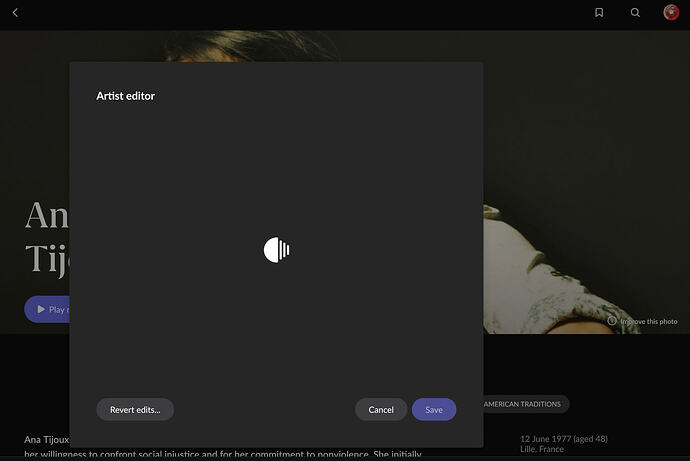Save the artist edits
The image size is (690, 461).
pyautogui.click(x=434, y=410)
